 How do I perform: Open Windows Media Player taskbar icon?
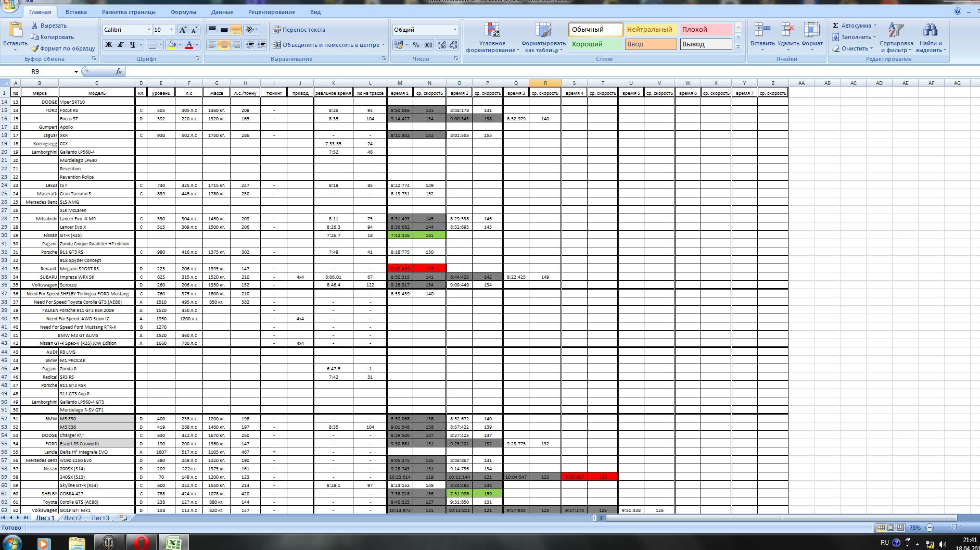tap(44, 543)
